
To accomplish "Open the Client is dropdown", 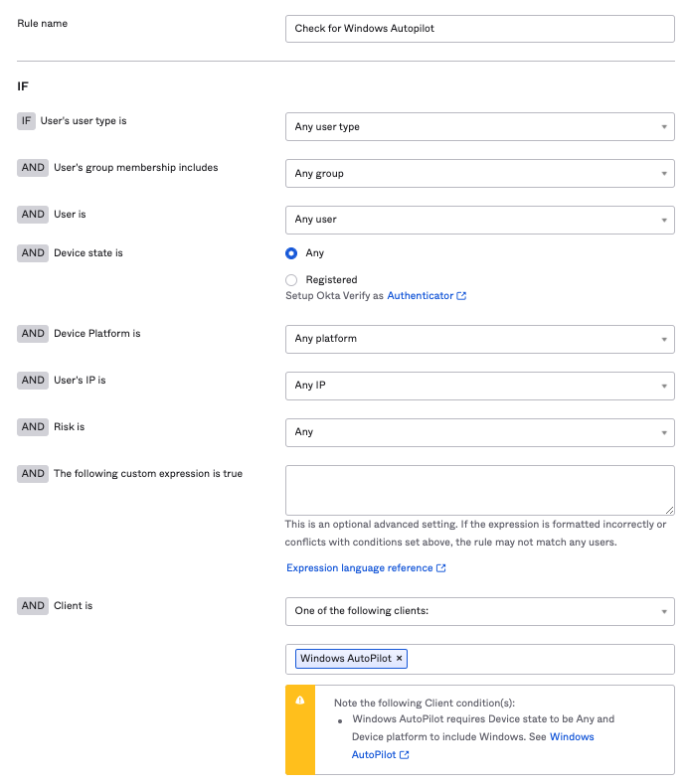I will click(479, 611).
